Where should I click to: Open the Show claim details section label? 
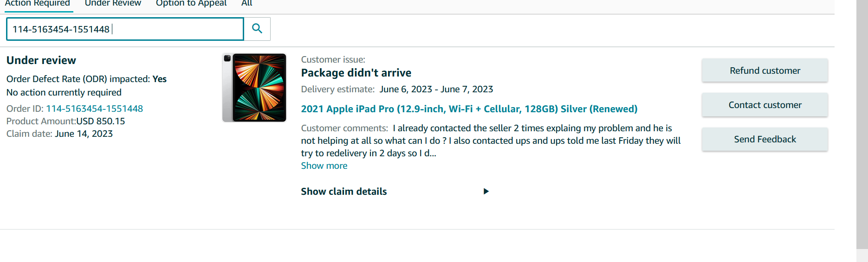(x=343, y=192)
